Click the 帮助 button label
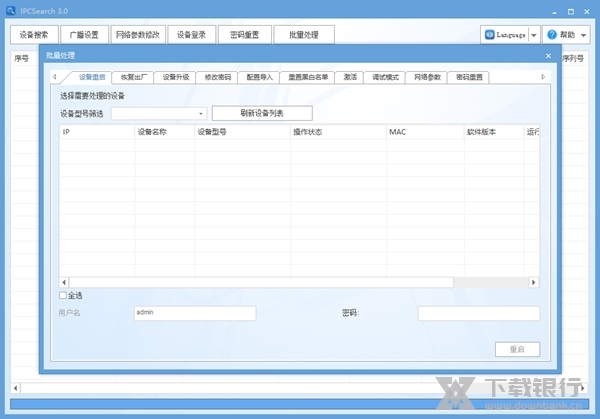 point(567,35)
